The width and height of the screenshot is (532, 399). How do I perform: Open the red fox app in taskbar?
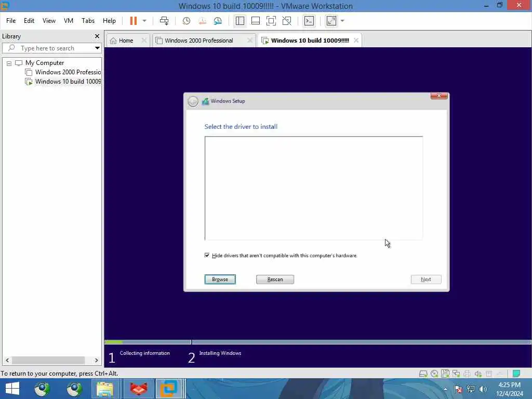139,389
